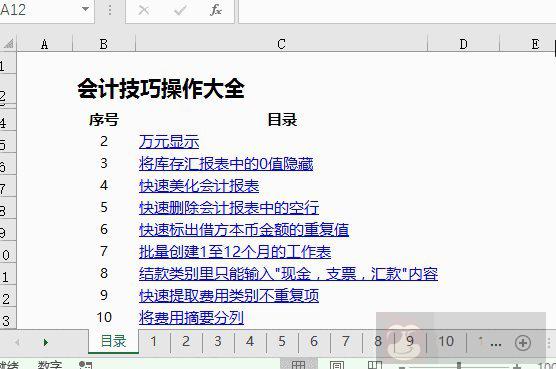Switch to sheet tab 5
This screenshot has width=556, height=369.
coord(282,341)
